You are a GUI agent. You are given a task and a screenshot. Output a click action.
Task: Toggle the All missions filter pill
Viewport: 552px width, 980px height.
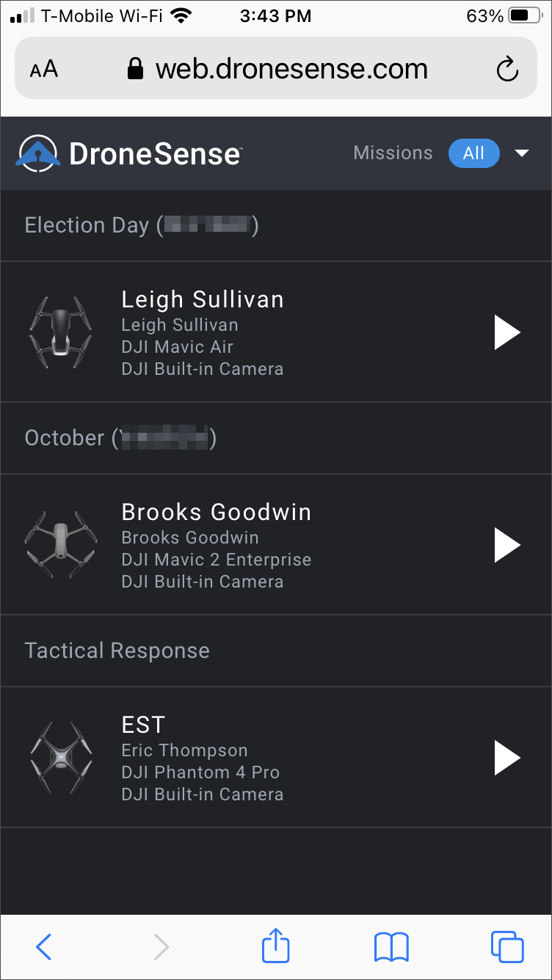coord(473,153)
